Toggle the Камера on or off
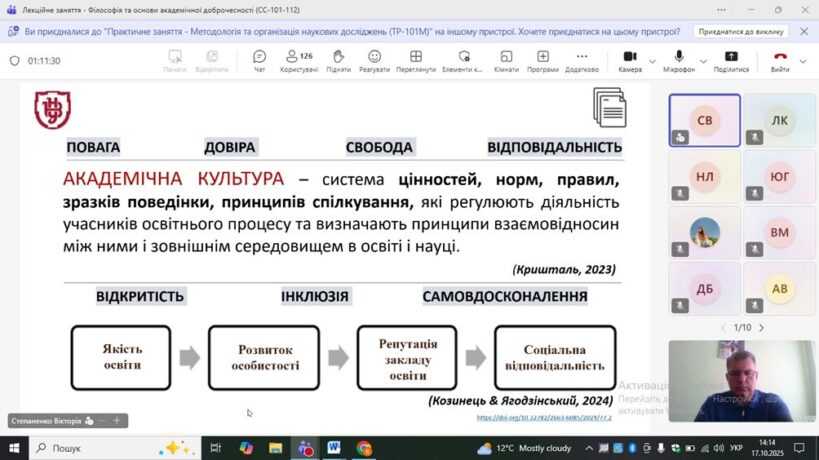The width and height of the screenshot is (819, 460). coord(630,60)
